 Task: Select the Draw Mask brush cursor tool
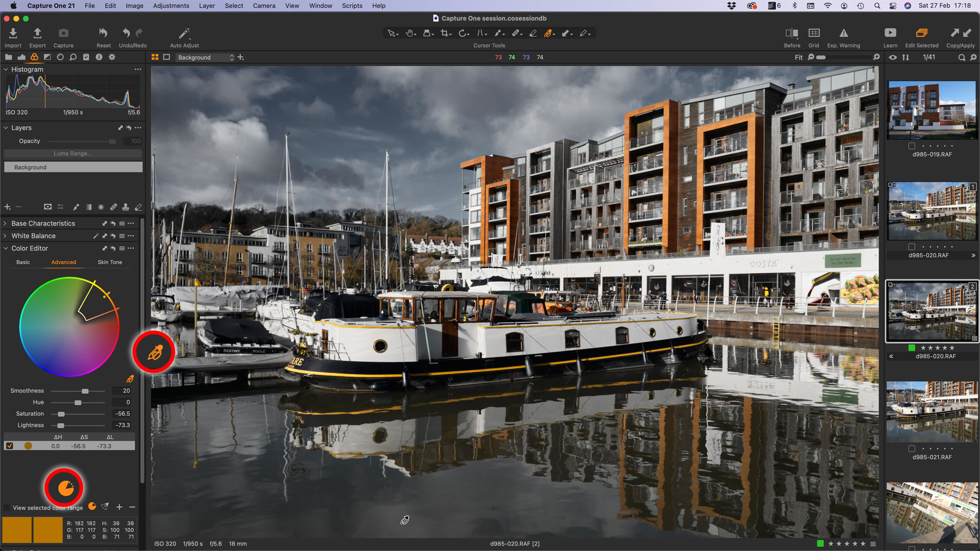[499, 33]
